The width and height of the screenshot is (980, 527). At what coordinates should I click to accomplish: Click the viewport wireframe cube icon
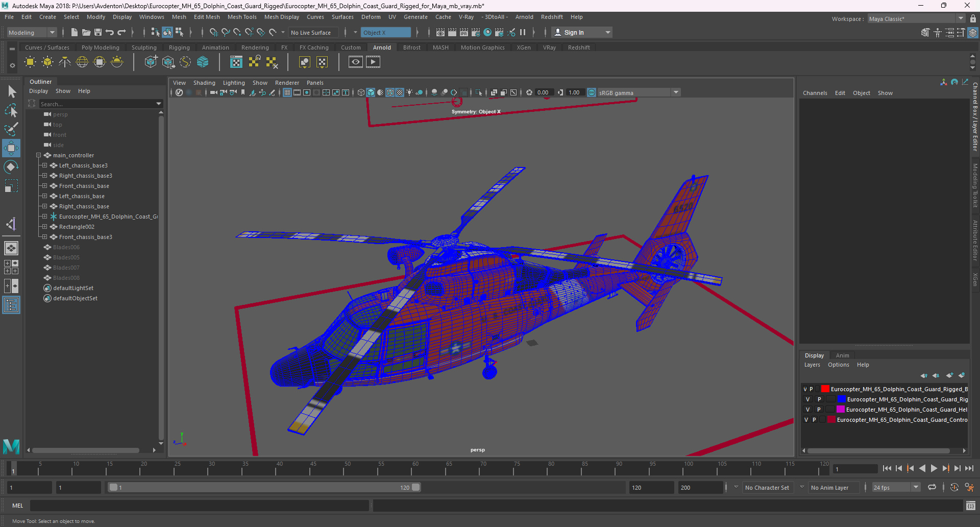click(361, 92)
